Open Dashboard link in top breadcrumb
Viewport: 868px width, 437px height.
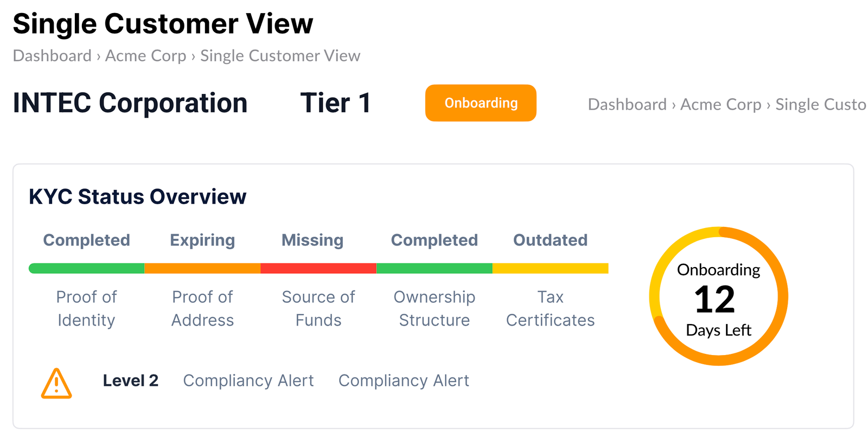point(52,56)
